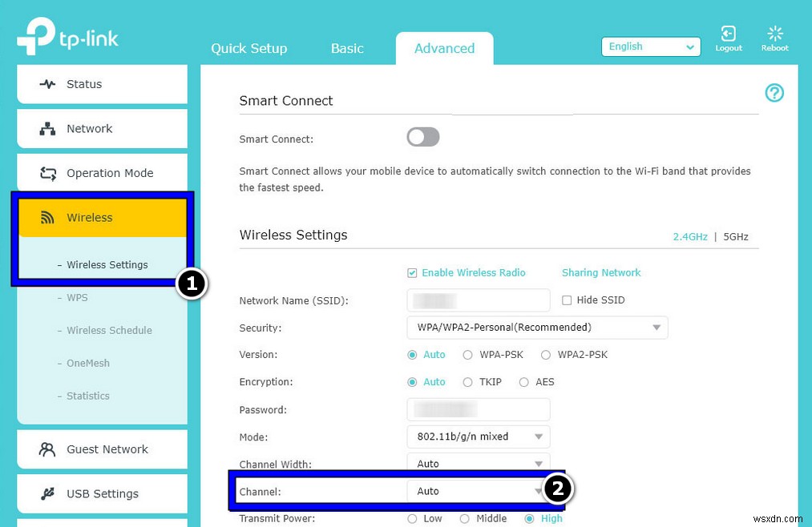Switch to Quick Setup tab
The width and height of the screenshot is (812, 527).
pyautogui.click(x=249, y=49)
